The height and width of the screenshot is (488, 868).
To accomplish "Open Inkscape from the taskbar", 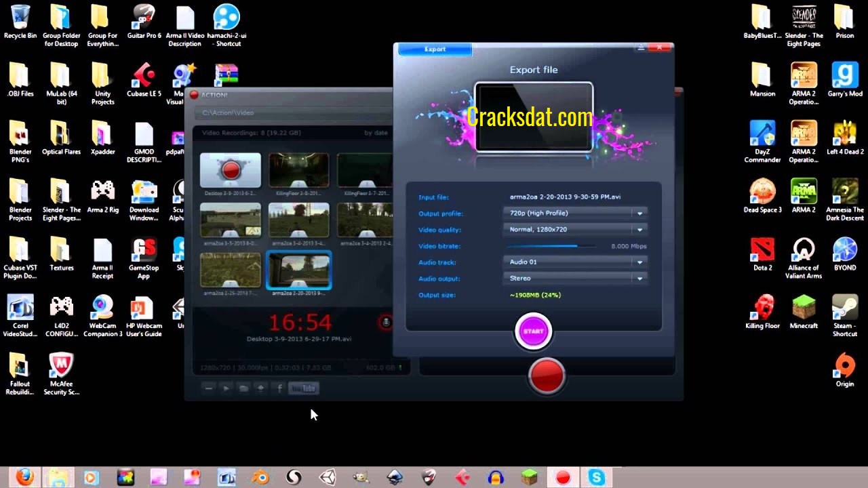I will [x=395, y=477].
